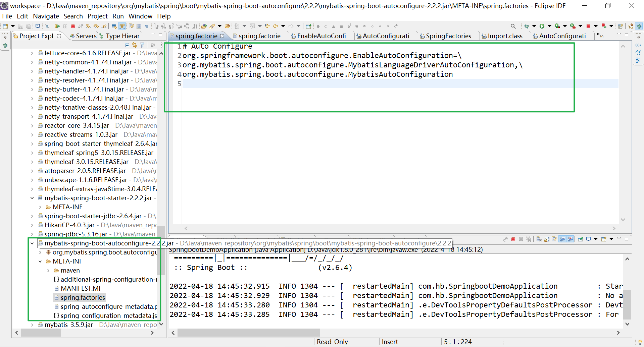The height and width of the screenshot is (347, 644).
Task: Switch to Java EE perspective icon
Action: pyautogui.click(x=631, y=26)
